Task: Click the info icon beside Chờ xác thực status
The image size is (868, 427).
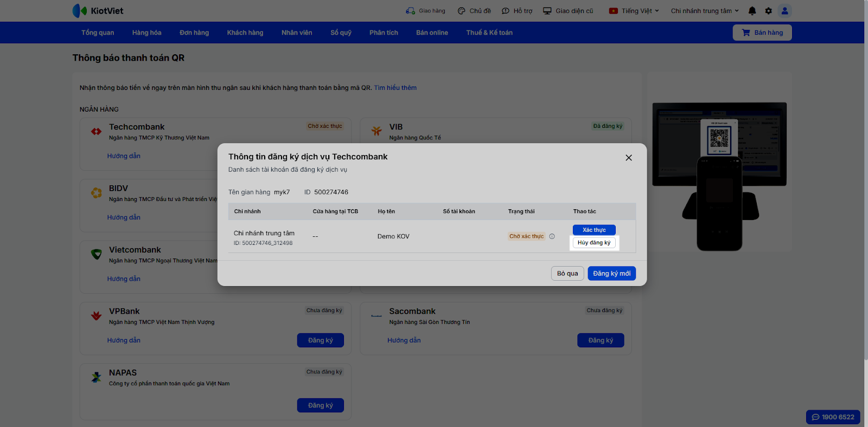Action: tap(552, 236)
